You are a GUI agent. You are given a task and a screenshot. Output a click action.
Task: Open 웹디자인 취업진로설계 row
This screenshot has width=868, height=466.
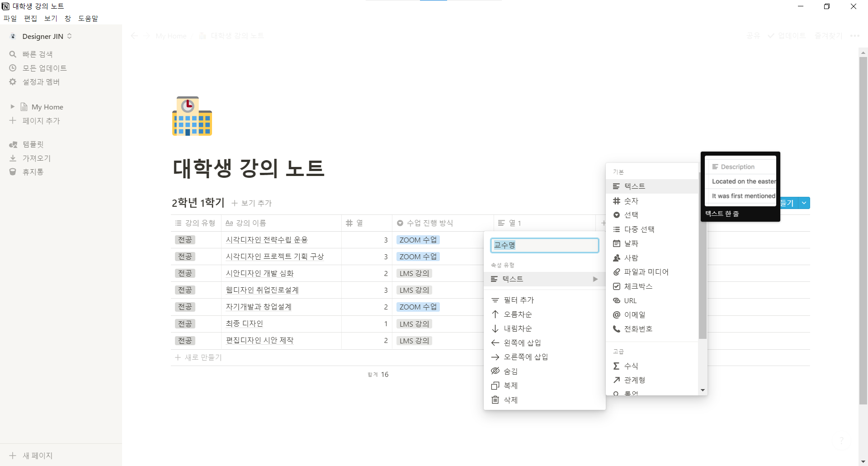pos(262,290)
